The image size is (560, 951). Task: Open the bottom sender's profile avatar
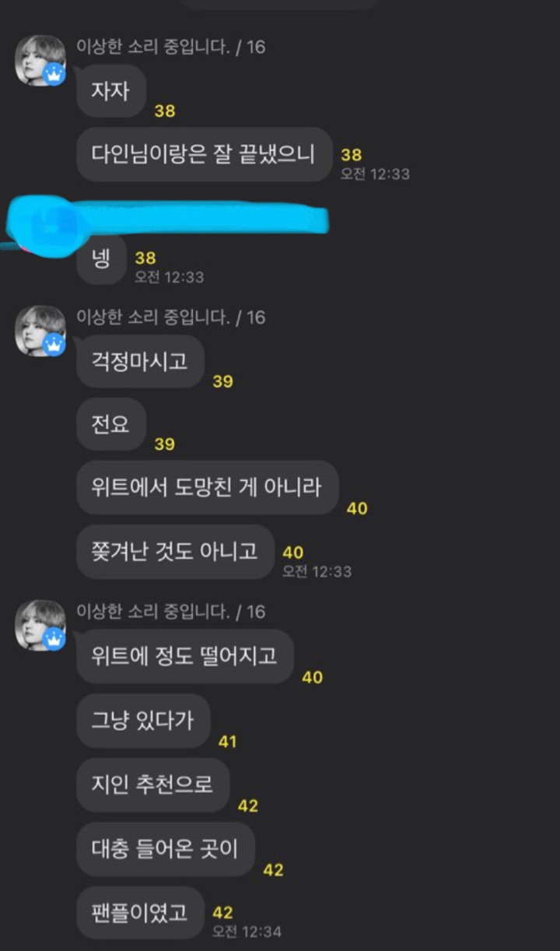tap(40, 625)
